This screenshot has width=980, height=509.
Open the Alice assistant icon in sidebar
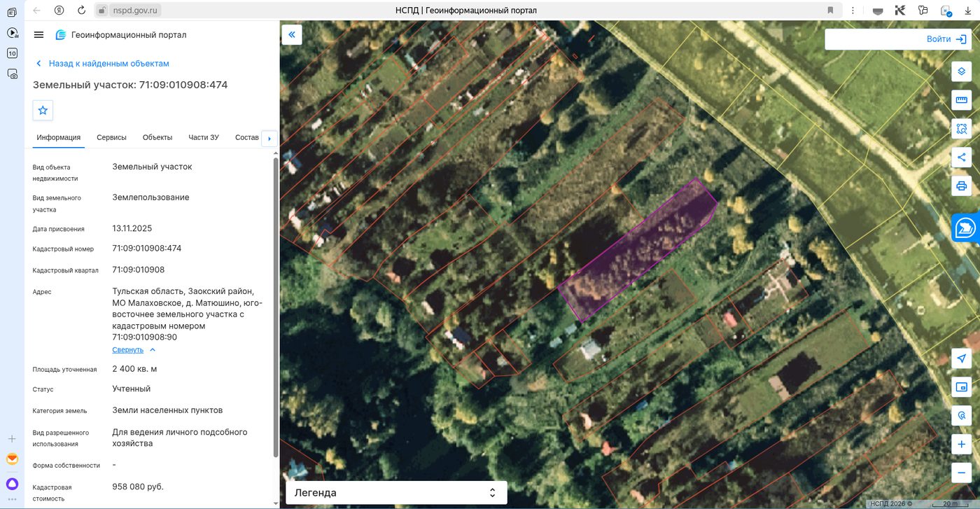click(12, 484)
